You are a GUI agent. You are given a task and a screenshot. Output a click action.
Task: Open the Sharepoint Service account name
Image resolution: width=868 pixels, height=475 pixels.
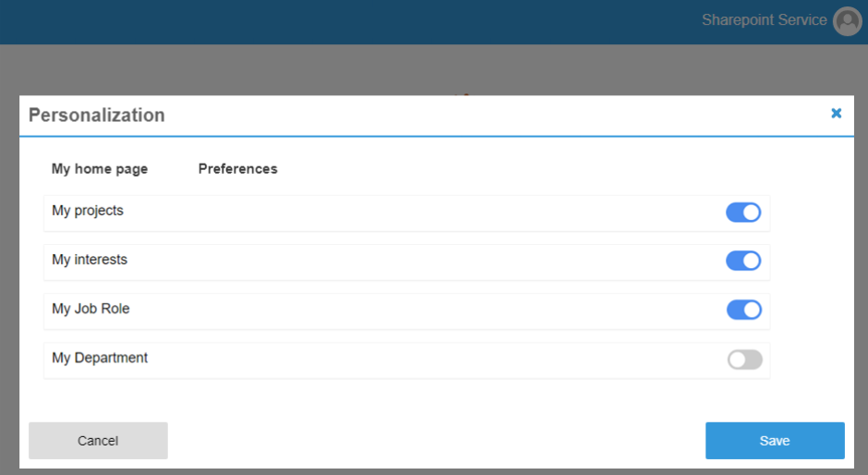764,20
